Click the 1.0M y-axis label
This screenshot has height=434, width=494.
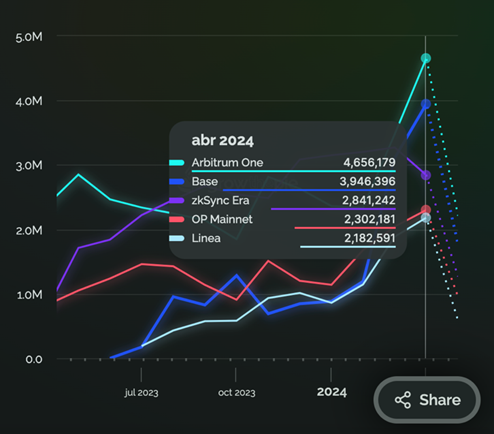click(30, 295)
